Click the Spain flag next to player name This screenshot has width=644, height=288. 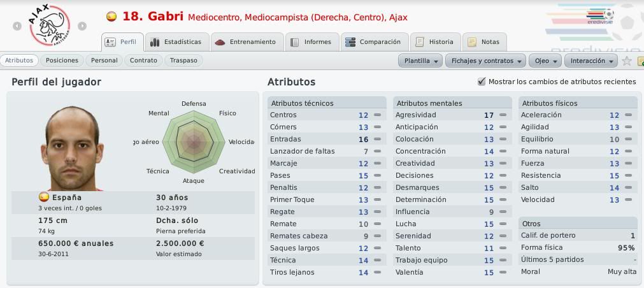click(x=111, y=17)
